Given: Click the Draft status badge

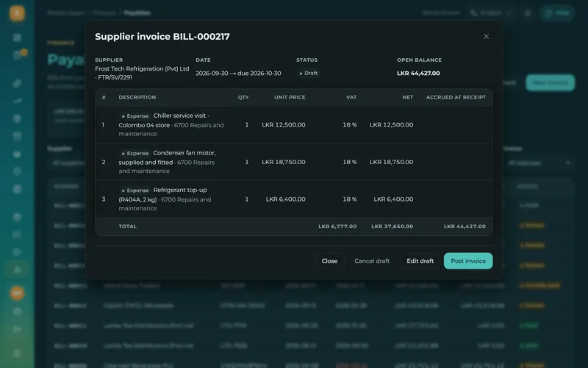Looking at the screenshot, I should tap(308, 73).
